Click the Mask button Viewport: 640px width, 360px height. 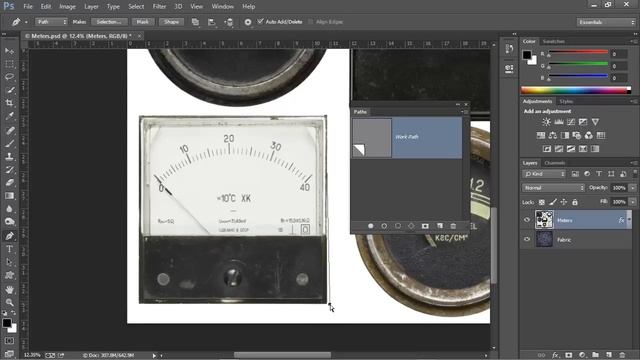point(142,22)
